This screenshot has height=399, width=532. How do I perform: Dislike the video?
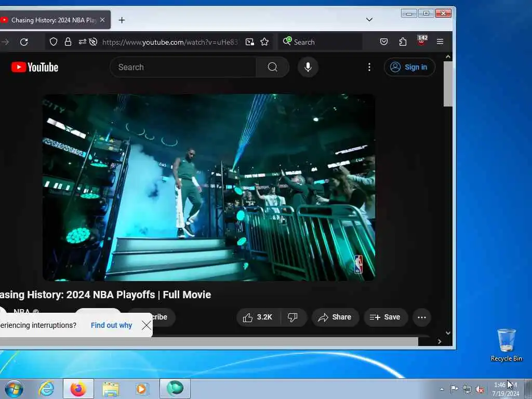tap(292, 317)
